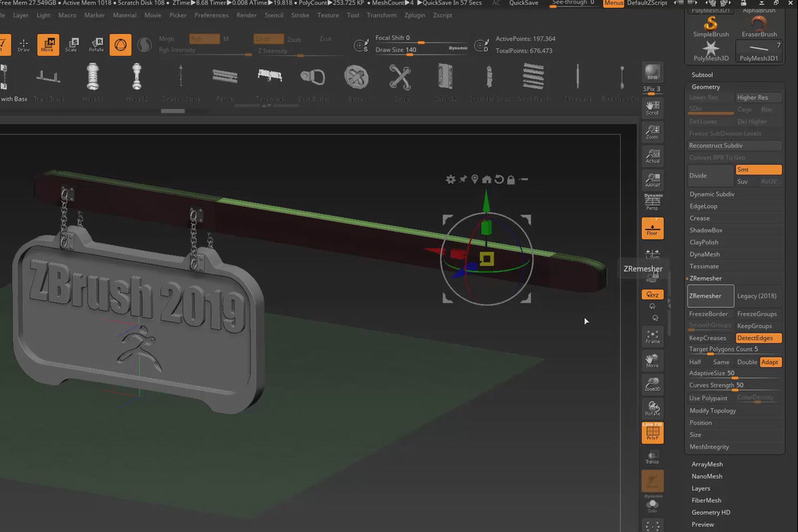
Task: Select the Shoulder Strap mesh
Action: [x=489, y=82]
